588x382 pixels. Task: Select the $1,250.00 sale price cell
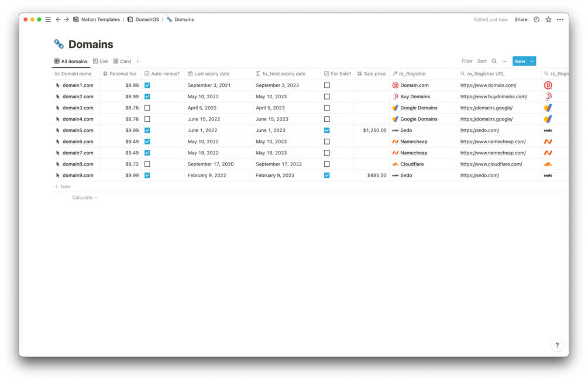[372, 130]
